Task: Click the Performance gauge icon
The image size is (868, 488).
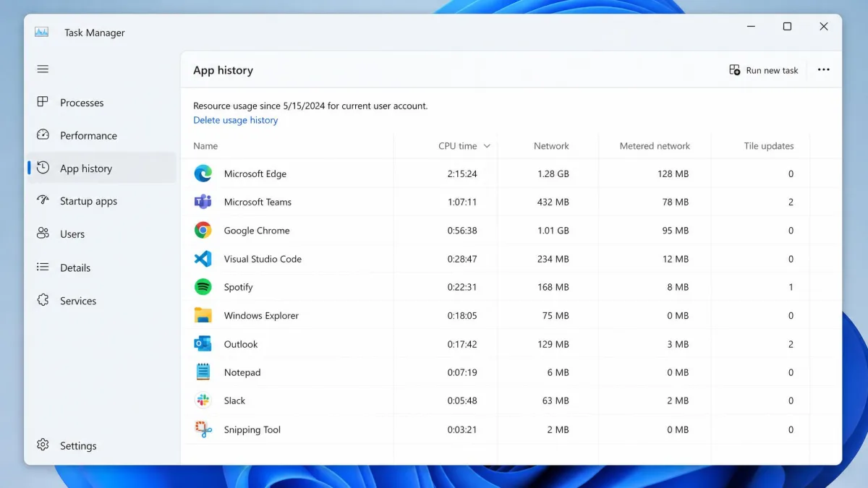Action: click(43, 135)
